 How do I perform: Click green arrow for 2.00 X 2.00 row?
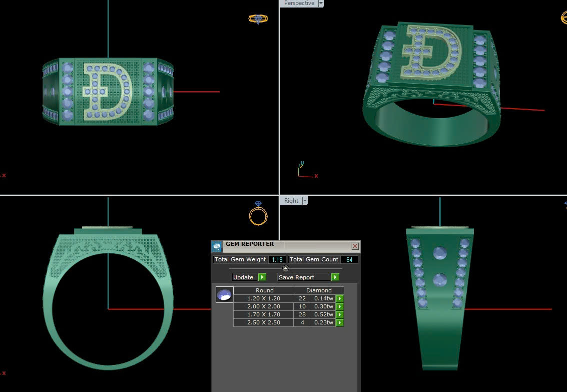[340, 307]
